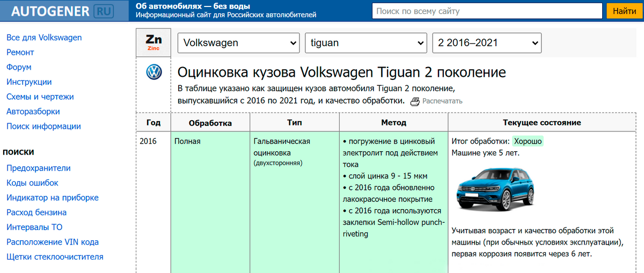Click the printer icon next to Распечатать
Image resolution: width=644 pixels, height=273 pixels.
click(414, 101)
